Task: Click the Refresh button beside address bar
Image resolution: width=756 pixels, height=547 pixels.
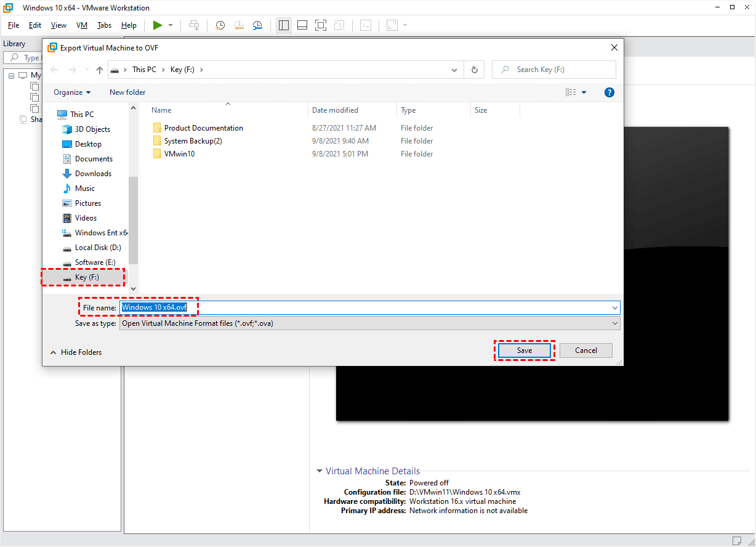Action: [x=474, y=70]
